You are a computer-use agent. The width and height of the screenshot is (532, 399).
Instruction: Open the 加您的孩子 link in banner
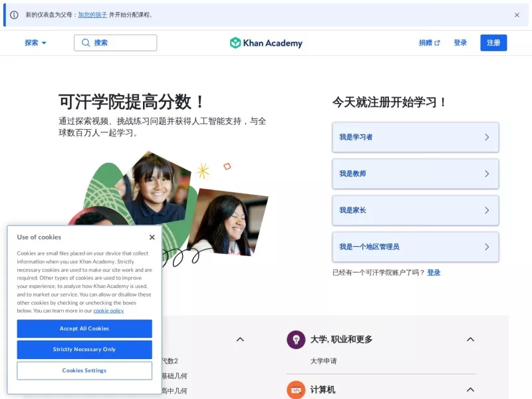click(x=92, y=15)
